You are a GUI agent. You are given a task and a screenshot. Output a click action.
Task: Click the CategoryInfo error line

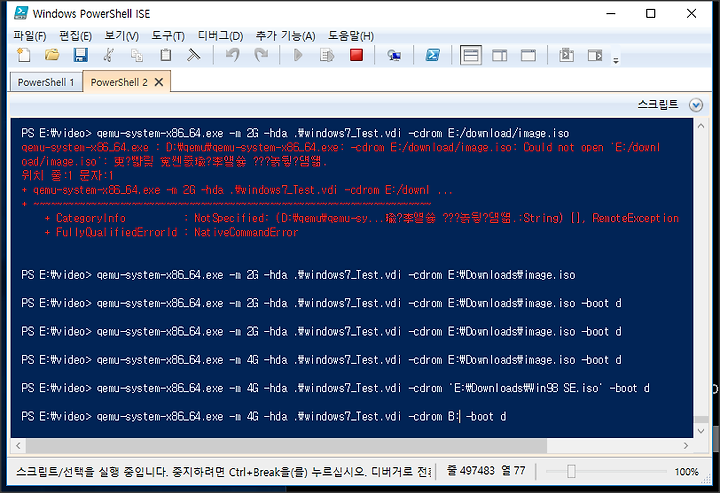point(361,218)
